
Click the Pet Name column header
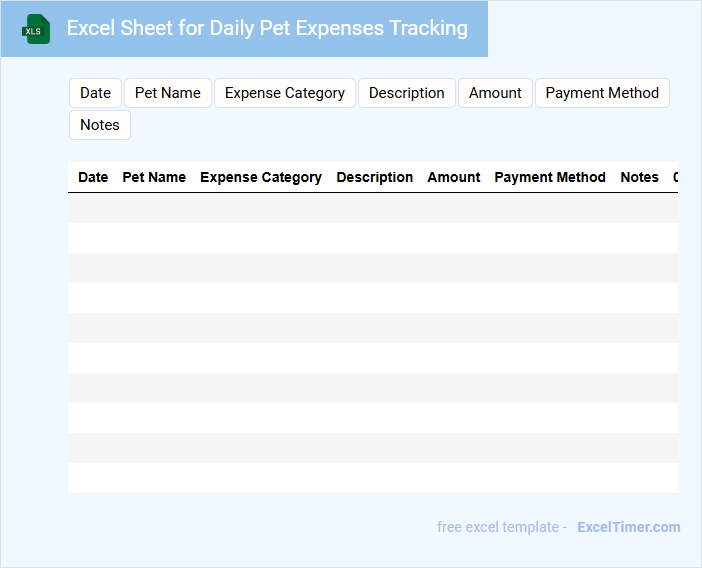point(154,177)
